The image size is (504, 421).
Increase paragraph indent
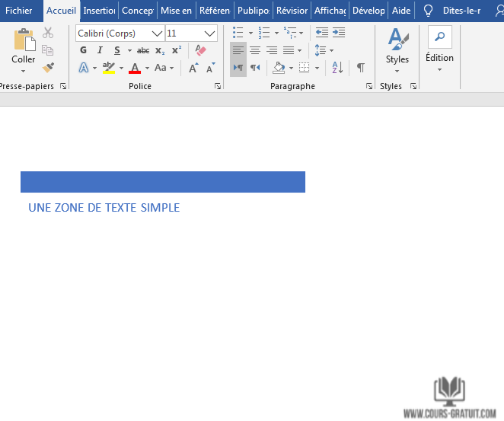(339, 33)
